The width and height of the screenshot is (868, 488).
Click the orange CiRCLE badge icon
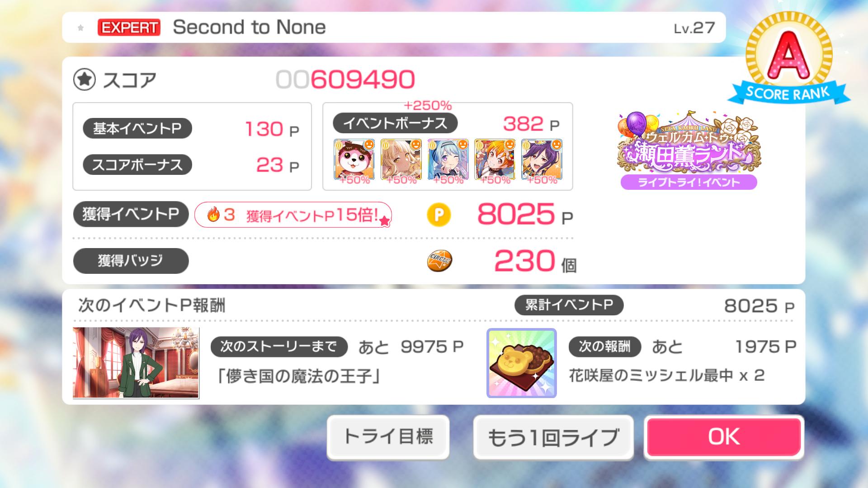tap(439, 261)
